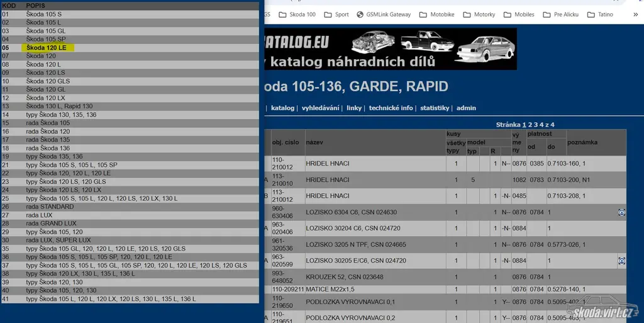Go to page 2 of the results
Viewport: 644px width, 323px height.
pos(530,125)
